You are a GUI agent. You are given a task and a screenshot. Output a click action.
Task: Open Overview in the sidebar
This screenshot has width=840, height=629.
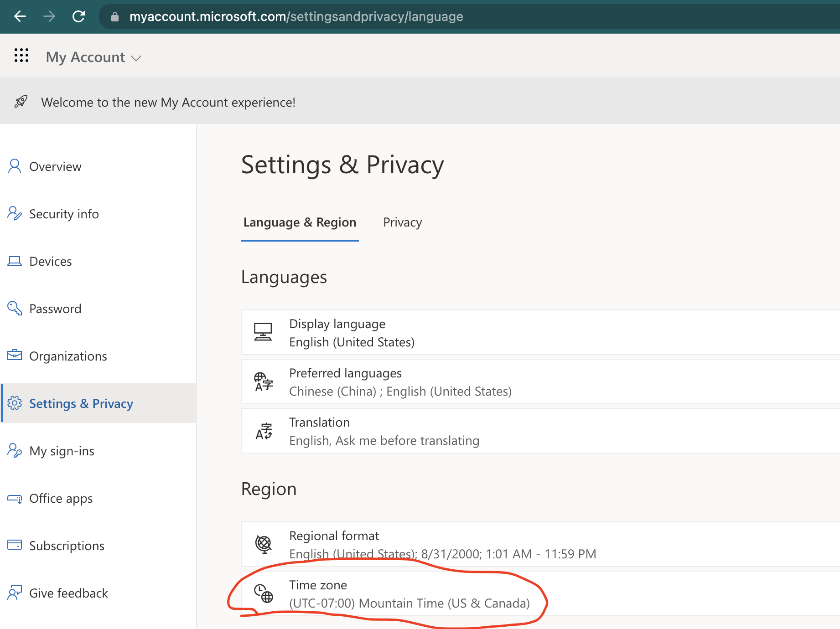55,167
